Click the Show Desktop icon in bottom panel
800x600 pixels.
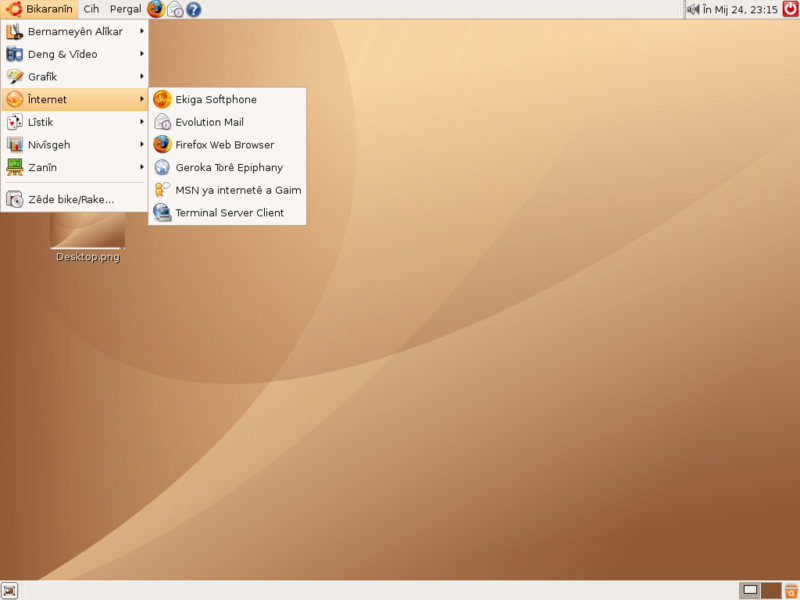click(9, 590)
